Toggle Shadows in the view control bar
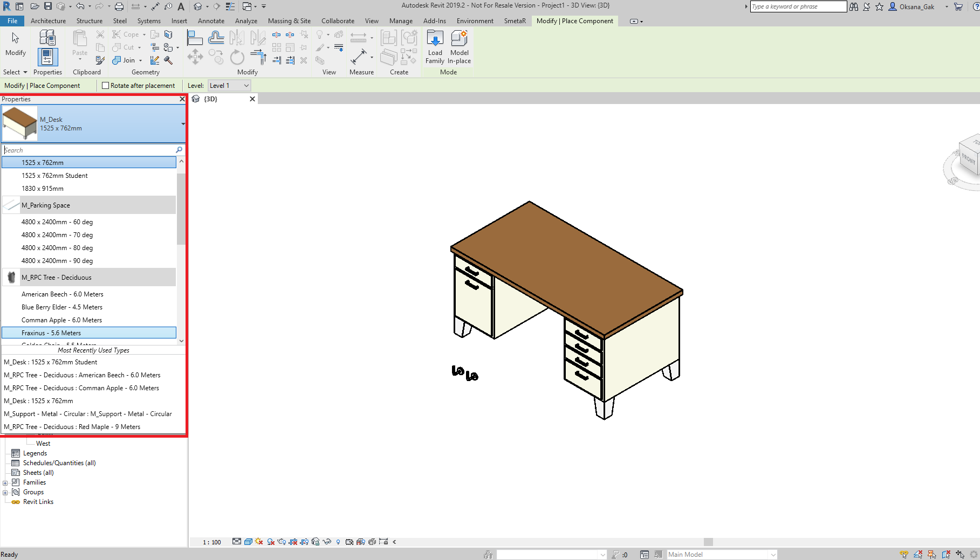The image size is (980, 560). (x=271, y=542)
